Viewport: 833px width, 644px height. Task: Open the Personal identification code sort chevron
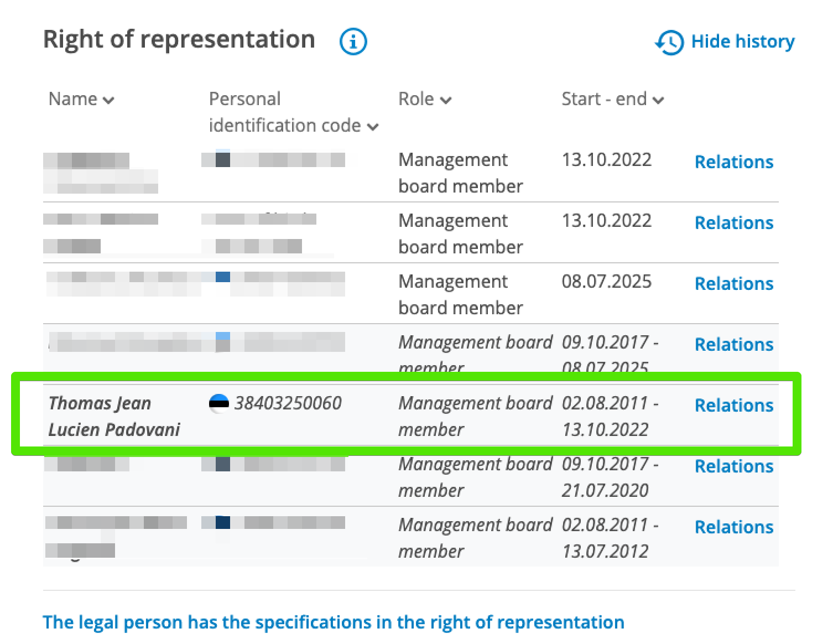click(373, 126)
